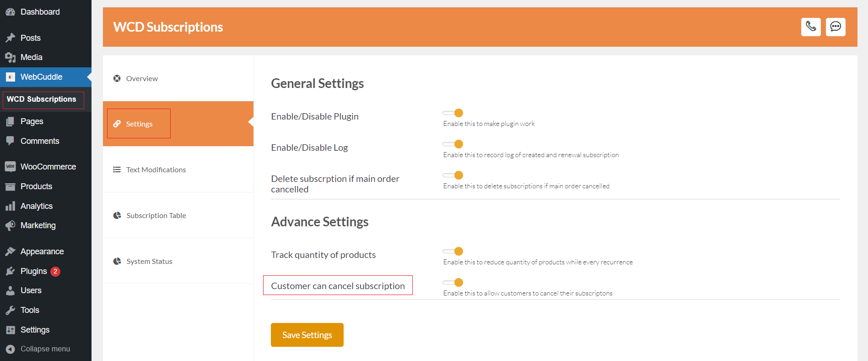
Task: Click the link icon beside Settings tab
Action: [117, 124]
